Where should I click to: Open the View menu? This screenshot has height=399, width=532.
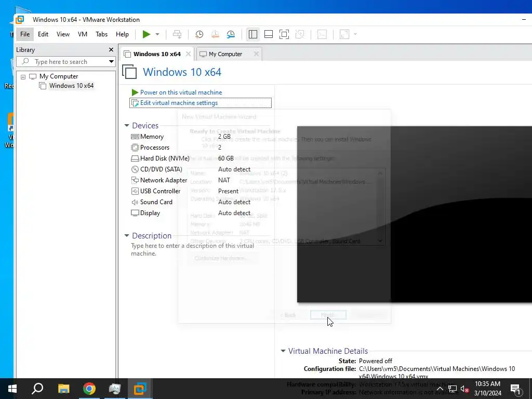pos(63,34)
